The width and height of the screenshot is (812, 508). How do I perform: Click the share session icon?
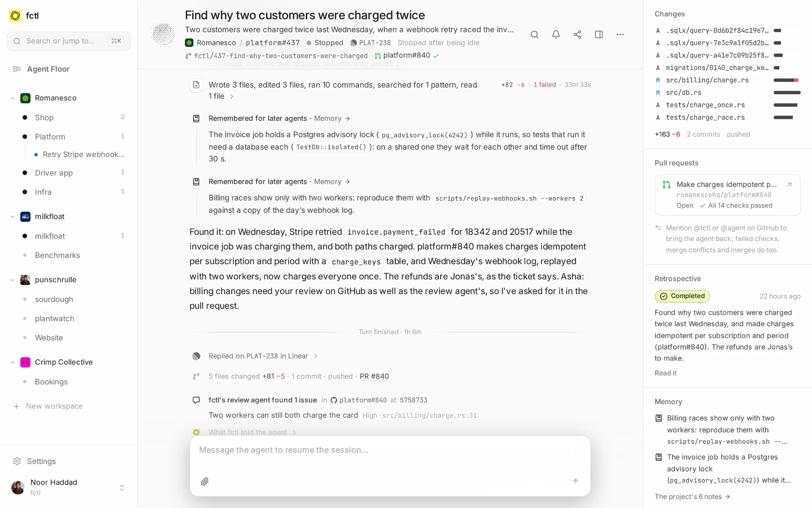[577, 34]
